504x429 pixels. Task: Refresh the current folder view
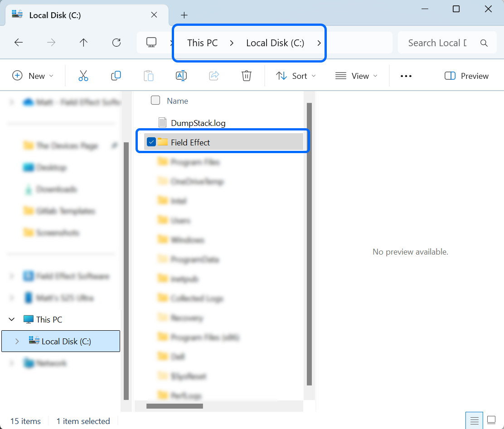point(116,43)
